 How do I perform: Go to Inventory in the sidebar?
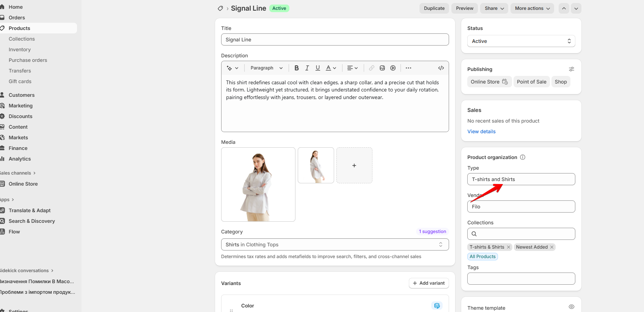pyautogui.click(x=20, y=49)
